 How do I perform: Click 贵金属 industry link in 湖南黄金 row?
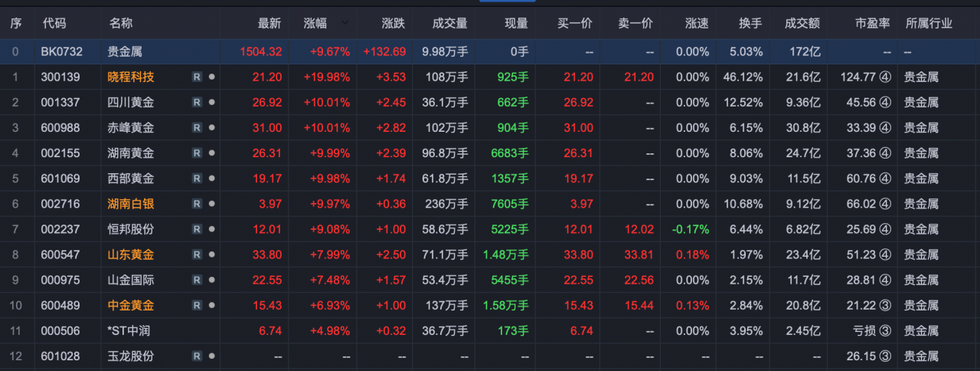click(x=921, y=153)
